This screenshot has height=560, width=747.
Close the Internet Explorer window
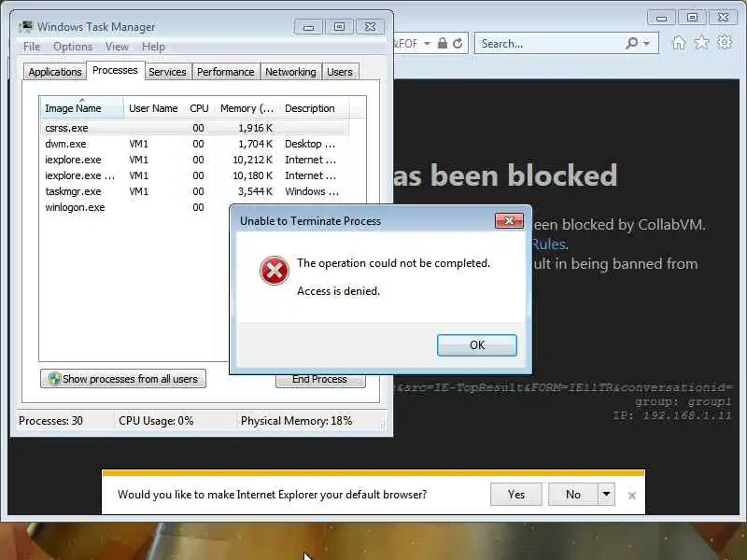723,18
